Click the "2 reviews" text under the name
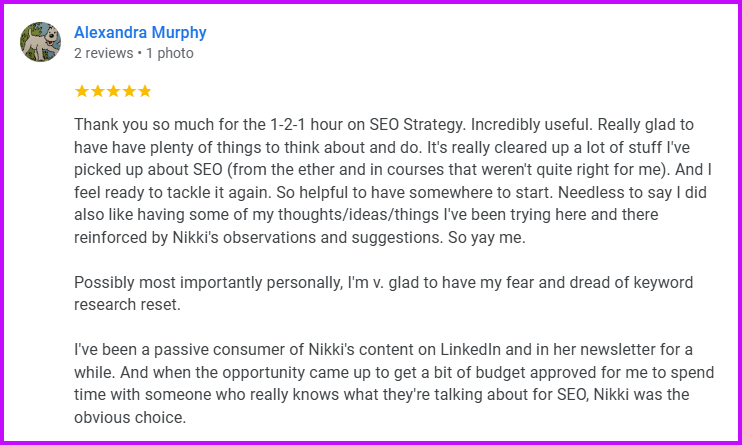This screenshot has height=445, width=742. [102, 53]
